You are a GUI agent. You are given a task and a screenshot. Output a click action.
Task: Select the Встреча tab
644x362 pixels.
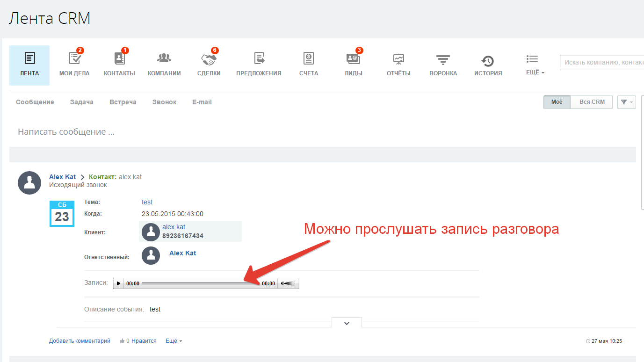pos(123,102)
